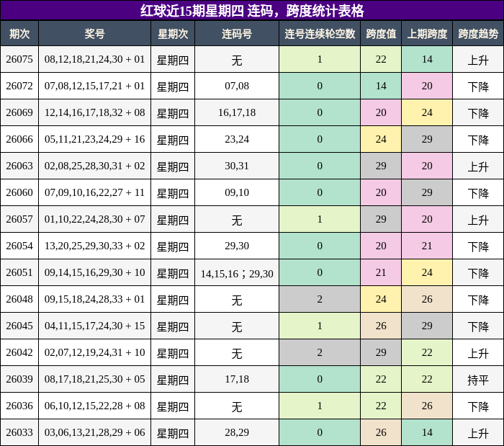Select winning numbers 09,15,18,24,28,33 + 01
This screenshot has width=504, height=446.
pos(94,299)
